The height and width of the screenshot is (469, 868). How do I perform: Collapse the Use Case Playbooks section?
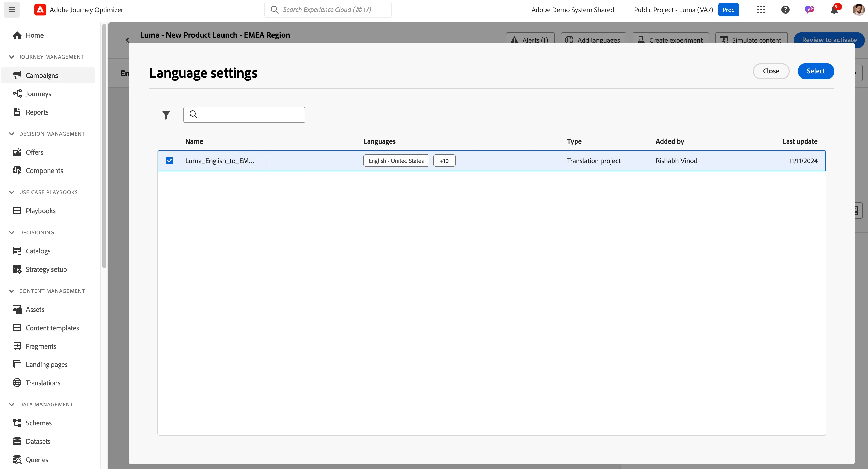[12, 192]
